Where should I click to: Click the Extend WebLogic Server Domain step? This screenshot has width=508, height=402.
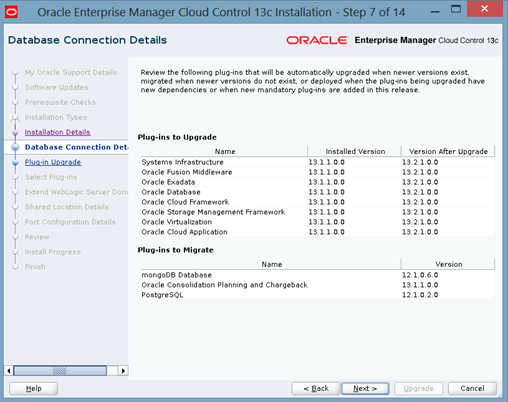pyautogui.click(x=76, y=192)
